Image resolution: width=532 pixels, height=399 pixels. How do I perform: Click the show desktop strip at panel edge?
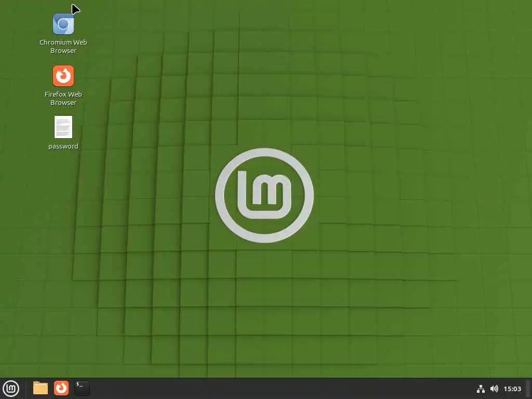(x=528, y=389)
